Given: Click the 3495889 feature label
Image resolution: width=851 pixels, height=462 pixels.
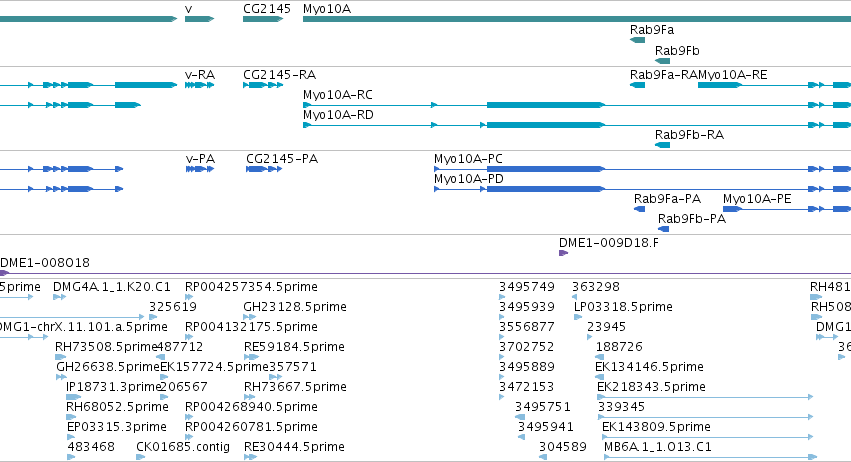Looking at the screenshot, I should tap(527, 367).
